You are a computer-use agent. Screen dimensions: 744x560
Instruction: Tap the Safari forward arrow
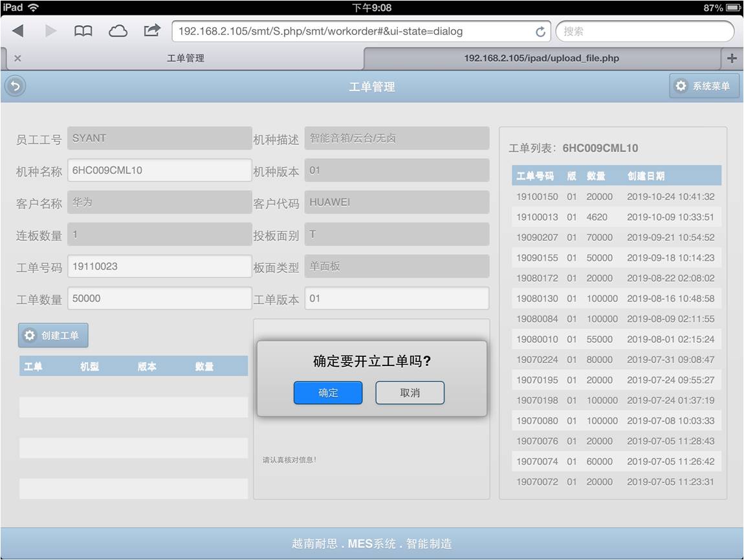click(50, 31)
